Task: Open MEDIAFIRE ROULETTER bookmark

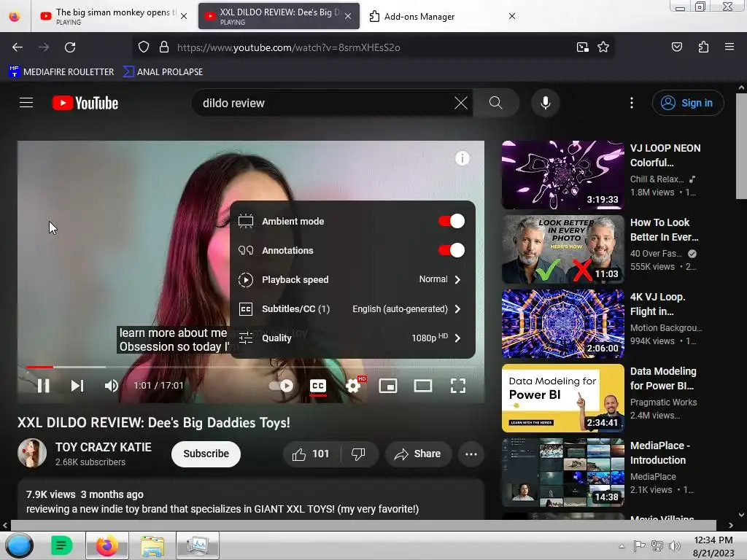Action: 61,72
